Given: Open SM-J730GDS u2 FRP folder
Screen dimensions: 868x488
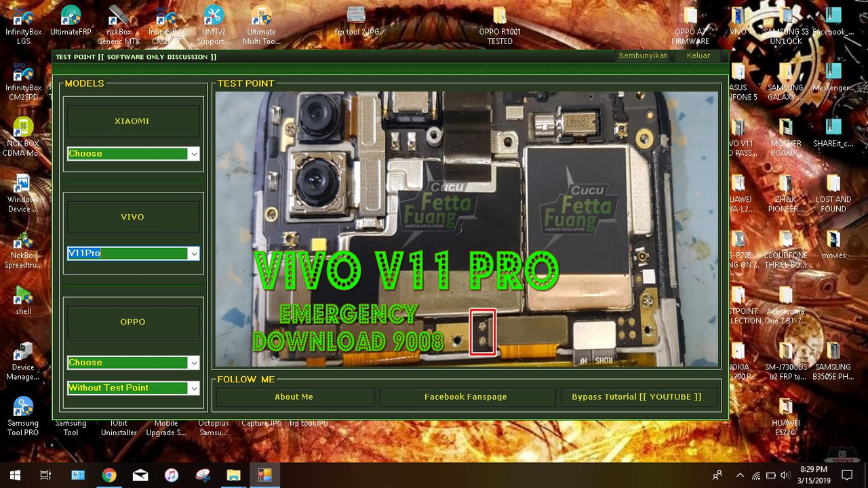Looking at the screenshot, I should pos(786,361).
